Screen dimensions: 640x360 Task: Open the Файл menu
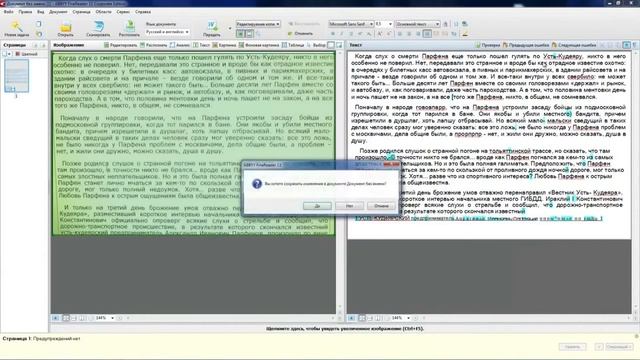[x=9, y=12]
